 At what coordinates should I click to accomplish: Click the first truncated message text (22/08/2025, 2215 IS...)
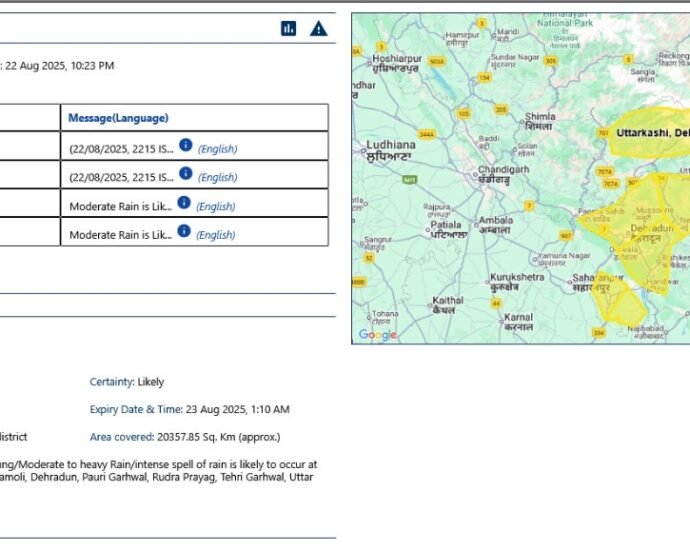tap(120, 149)
